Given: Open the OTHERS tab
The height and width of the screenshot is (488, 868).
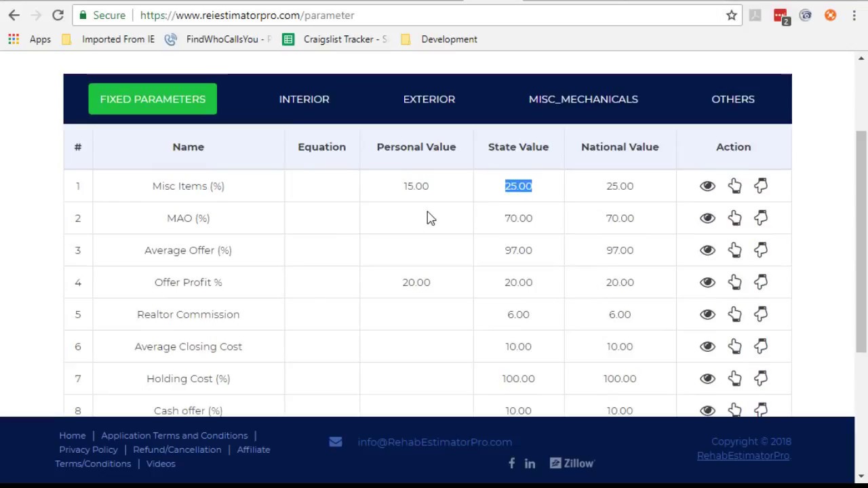Looking at the screenshot, I should (732, 99).
